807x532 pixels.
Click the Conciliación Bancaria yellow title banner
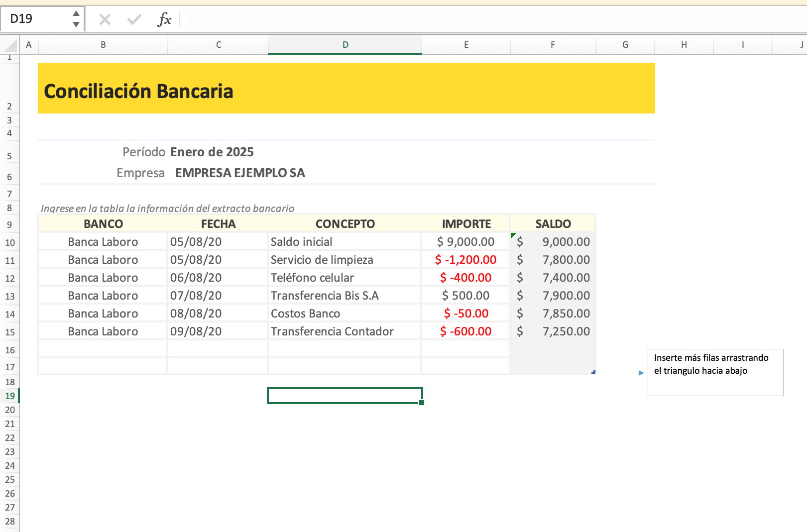346,89
